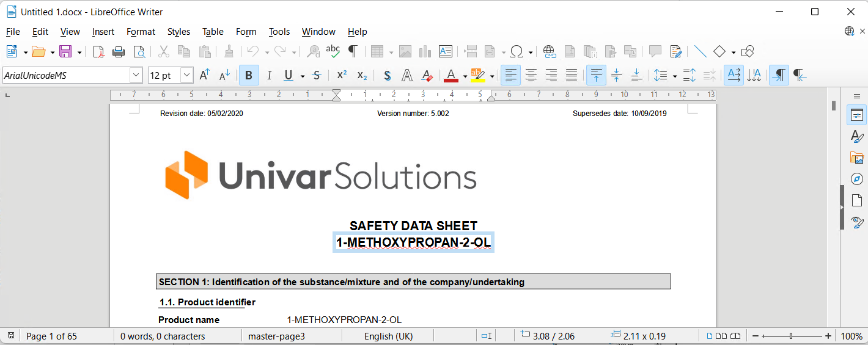Open the Tools menu
This screenshot has height=345, width=868.
click(x=279, y=32)
